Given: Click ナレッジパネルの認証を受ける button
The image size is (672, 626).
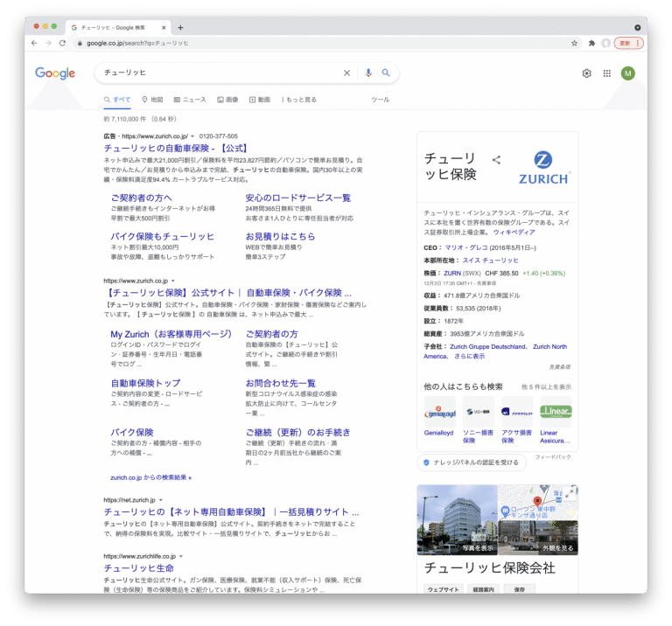Looking at the screenshot, I should point(472,463).
